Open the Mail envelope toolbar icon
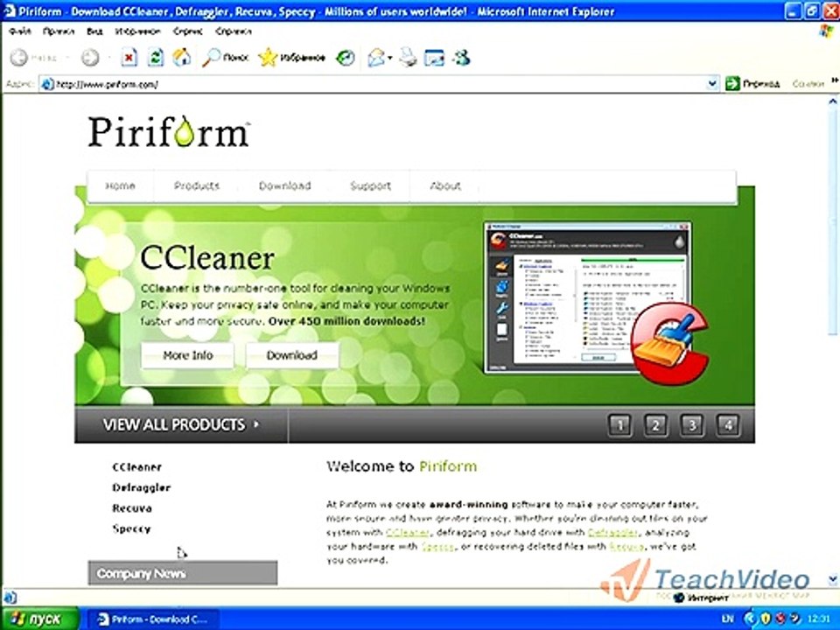840x630 pixels. click(376, 58)
